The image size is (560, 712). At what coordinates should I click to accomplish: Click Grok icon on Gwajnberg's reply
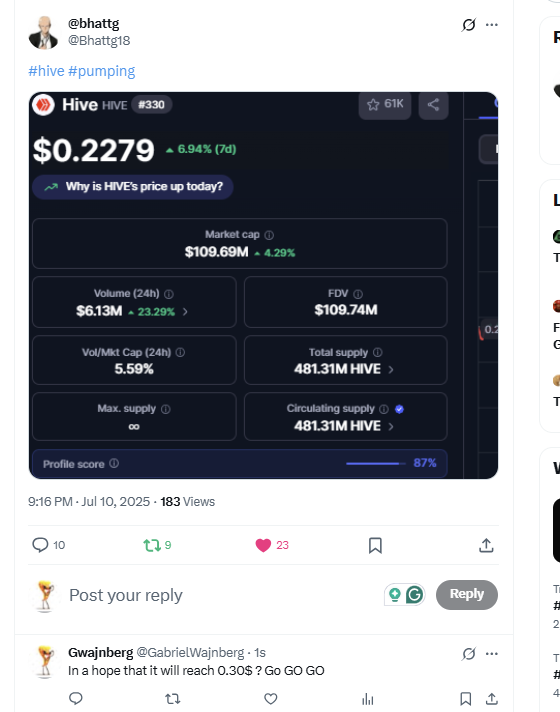[x=469, y=654]
